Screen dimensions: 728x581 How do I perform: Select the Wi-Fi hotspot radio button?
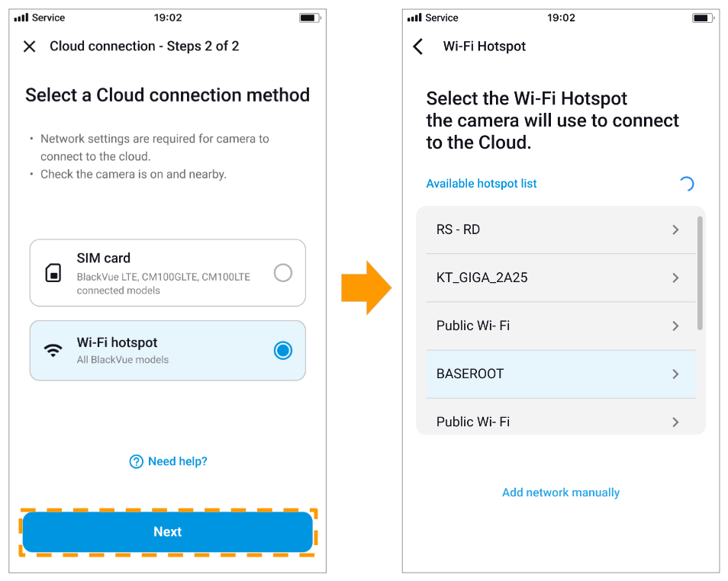point(283,351)
